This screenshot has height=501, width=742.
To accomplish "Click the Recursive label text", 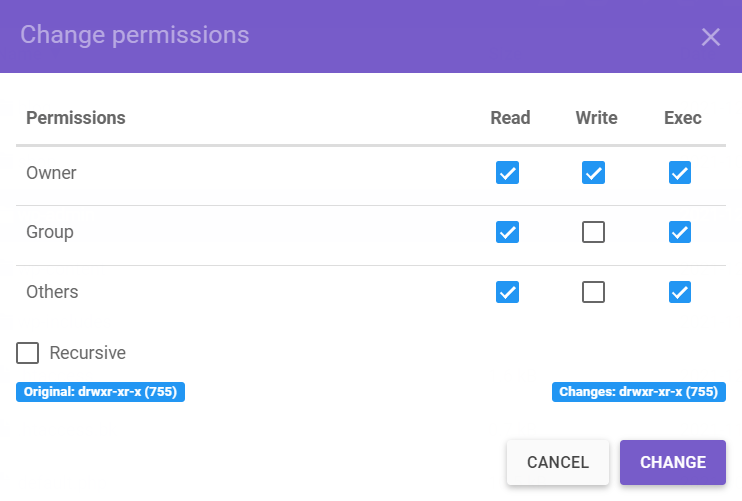I will [88, 353].
